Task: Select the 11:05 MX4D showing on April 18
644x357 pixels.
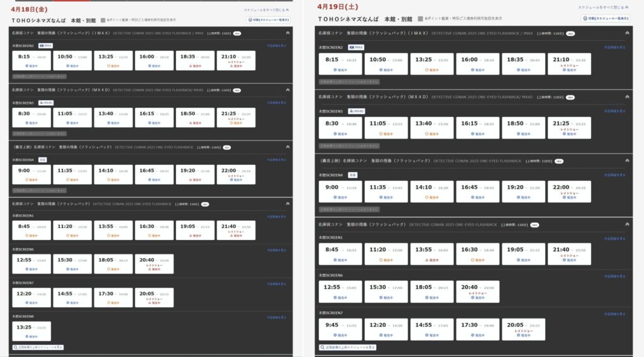Action: (x=72, y=118)
